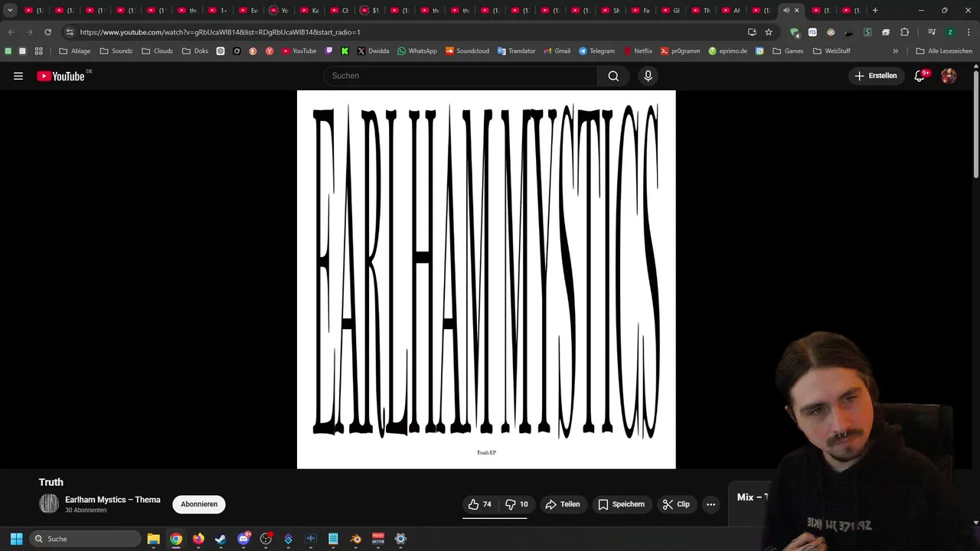Image resolution: width=980 pixels, height=551 pixels.
Task: Open the YouTube hamburger guide menu
Action: (18, 76)
